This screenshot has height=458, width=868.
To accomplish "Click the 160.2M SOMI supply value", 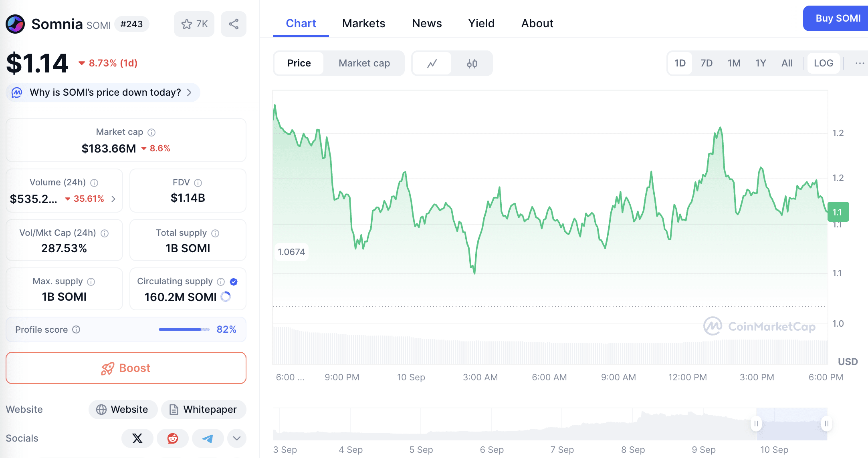I will coord(180,297).
